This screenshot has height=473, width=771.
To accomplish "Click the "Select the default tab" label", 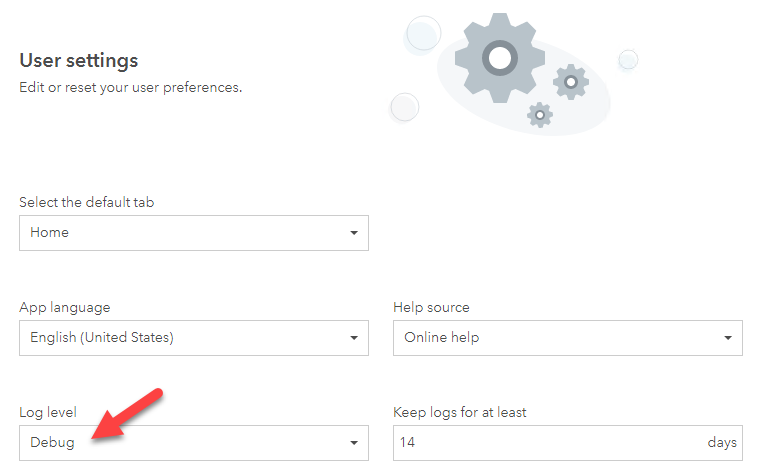I will tap(87, 202).
